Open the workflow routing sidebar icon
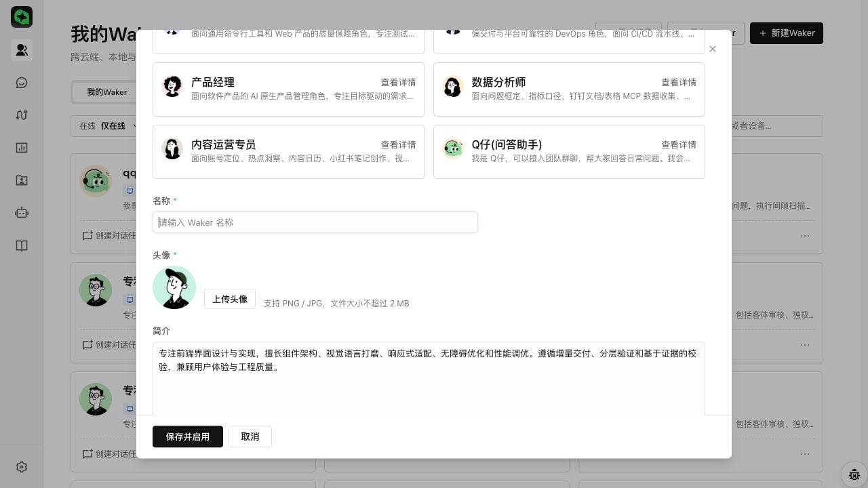This screenshot has height=488, width=868. [22, 115]
